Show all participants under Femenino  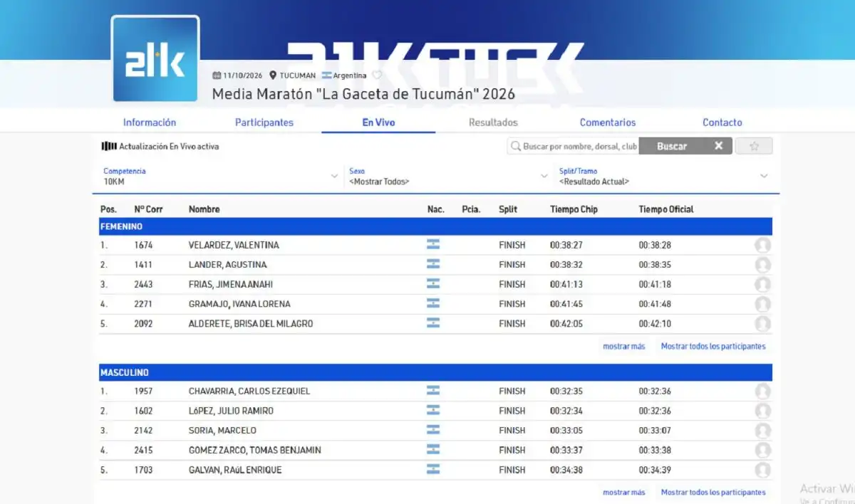click(x=713, y=347)
